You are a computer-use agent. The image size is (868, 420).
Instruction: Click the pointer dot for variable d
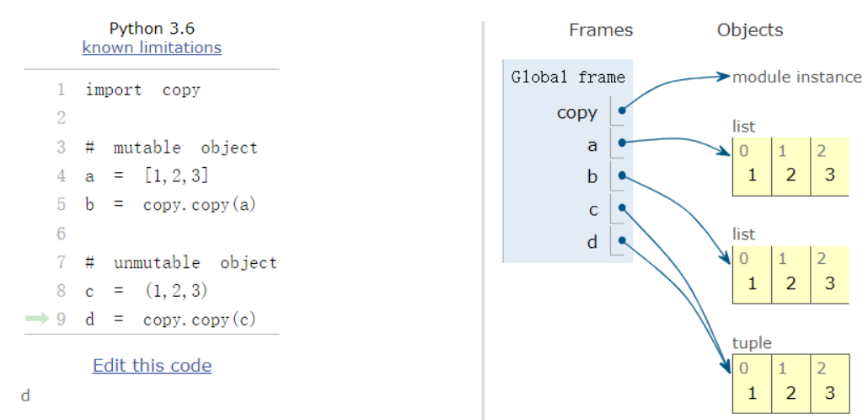point(621,240)
